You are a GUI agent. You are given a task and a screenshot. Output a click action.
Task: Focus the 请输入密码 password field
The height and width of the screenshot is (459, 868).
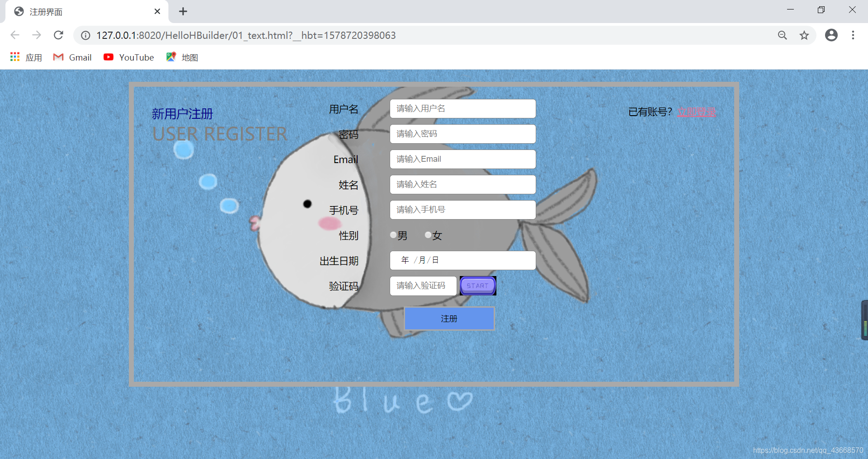point(463,134)
